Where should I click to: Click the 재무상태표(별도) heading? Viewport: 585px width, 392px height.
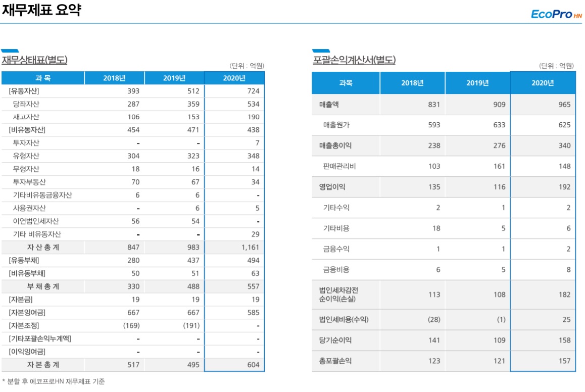point(35,60)
